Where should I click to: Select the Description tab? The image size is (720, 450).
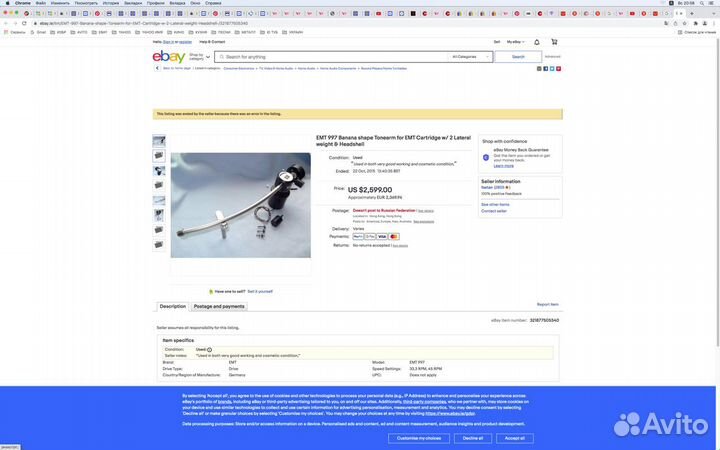point(173,306)
